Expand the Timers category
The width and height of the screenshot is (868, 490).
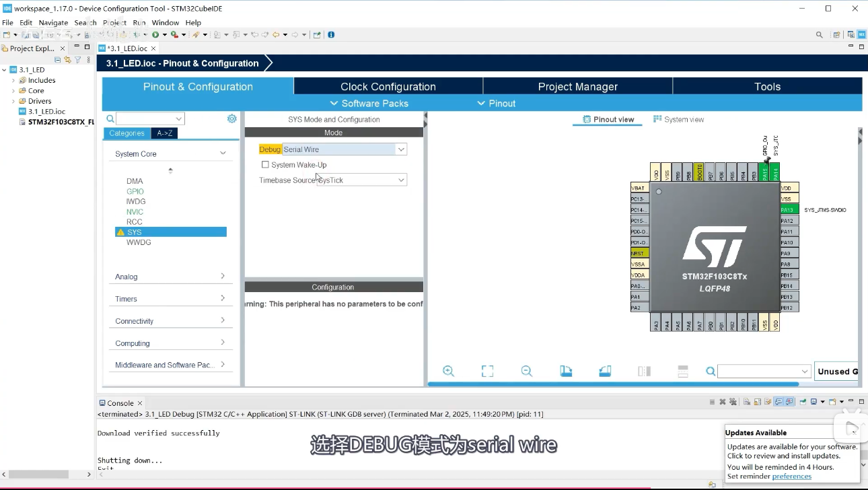pyautogui.click(x=170, y=299)
